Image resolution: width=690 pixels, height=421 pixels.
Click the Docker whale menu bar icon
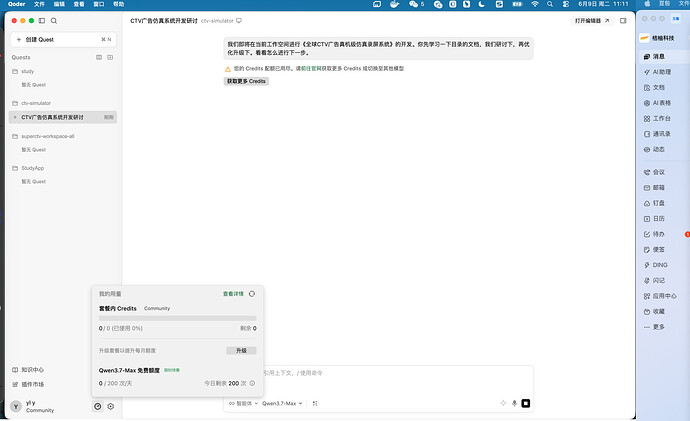[x=394, y=4]
